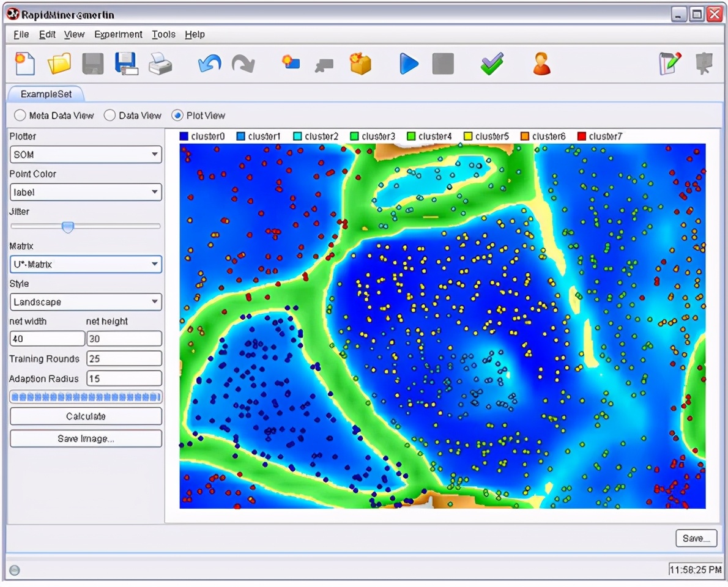Click the Training Rounds input field

(x=124, y=359)
